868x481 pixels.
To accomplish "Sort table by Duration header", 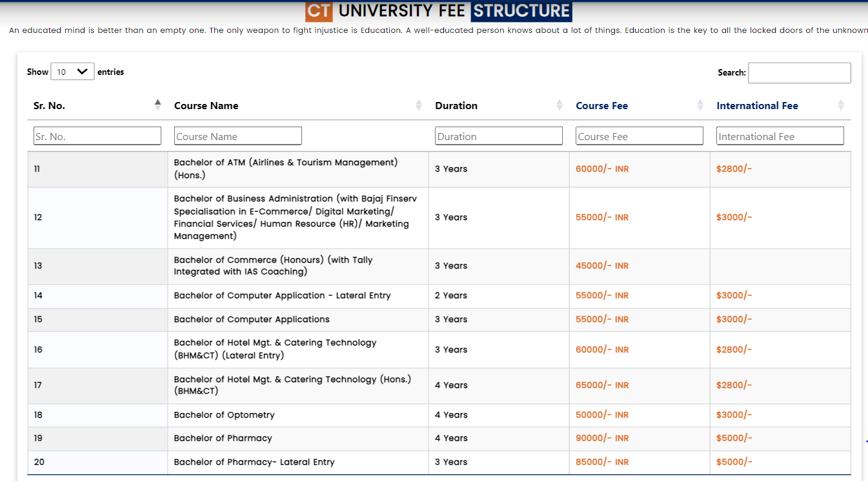I will click(x=499, y=105).
